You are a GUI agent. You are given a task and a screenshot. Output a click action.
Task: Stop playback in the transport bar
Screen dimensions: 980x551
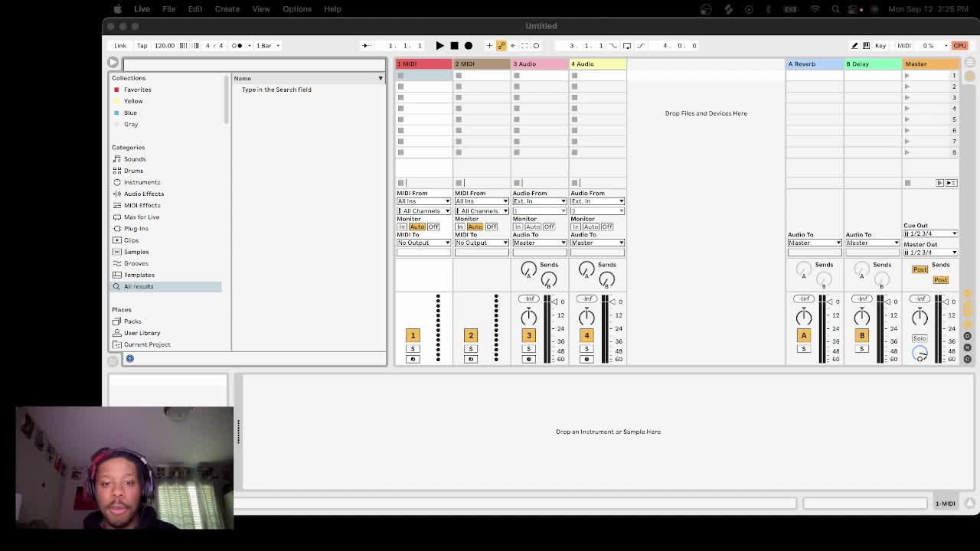[x=454, y=45]
